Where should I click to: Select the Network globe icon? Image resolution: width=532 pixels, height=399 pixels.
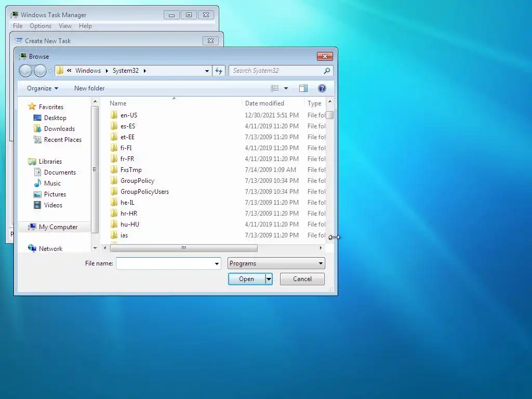coord(32,248)
